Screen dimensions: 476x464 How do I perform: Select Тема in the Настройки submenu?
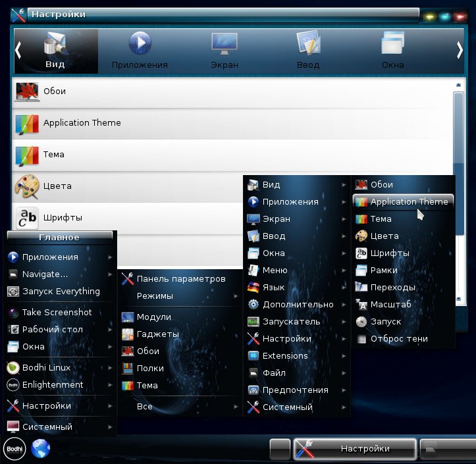point(179,386)
